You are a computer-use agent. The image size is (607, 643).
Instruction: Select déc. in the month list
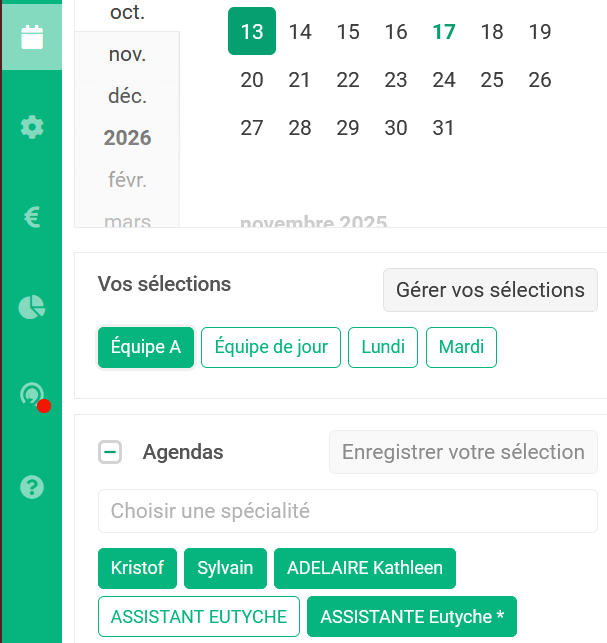tap(127, 96)
